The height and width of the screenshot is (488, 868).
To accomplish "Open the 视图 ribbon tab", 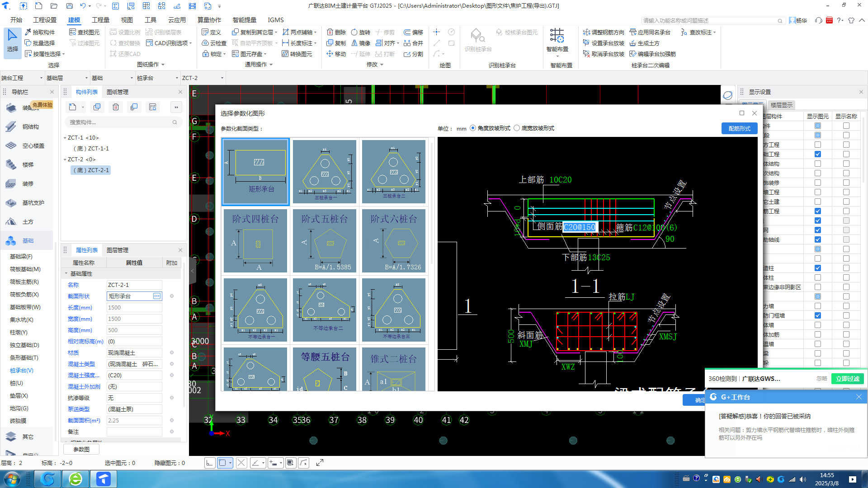I will coord(127,20).
